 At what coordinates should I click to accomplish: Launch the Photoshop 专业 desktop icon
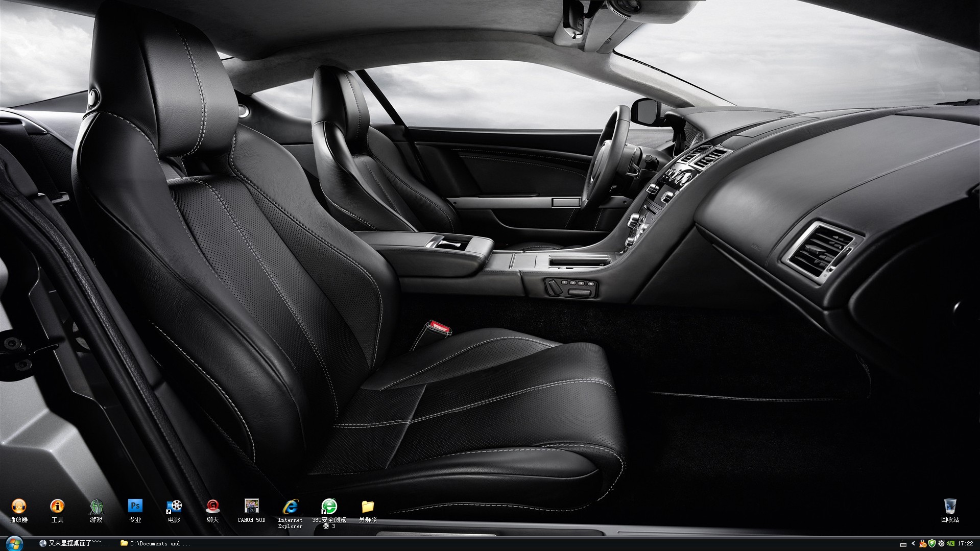[x=135, y=511]
